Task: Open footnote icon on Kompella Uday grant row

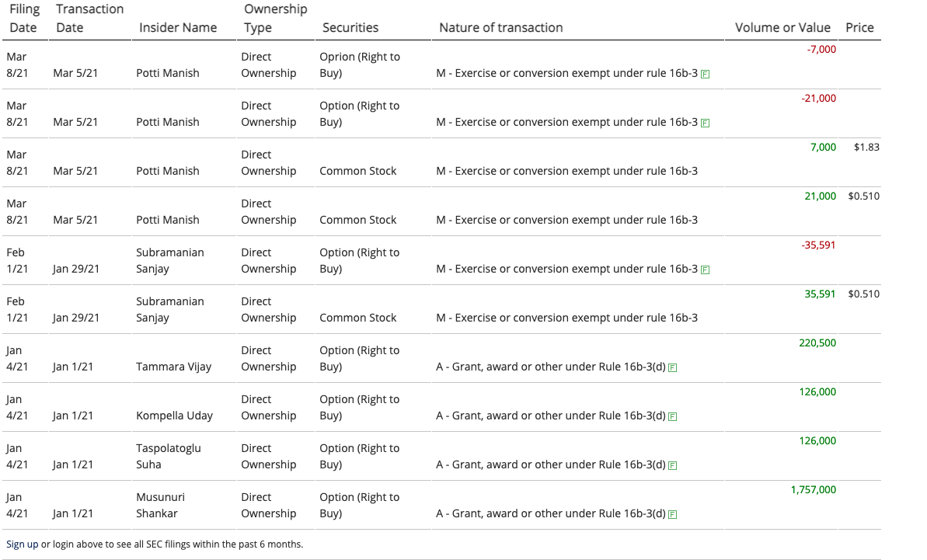Action: point(672,416)
